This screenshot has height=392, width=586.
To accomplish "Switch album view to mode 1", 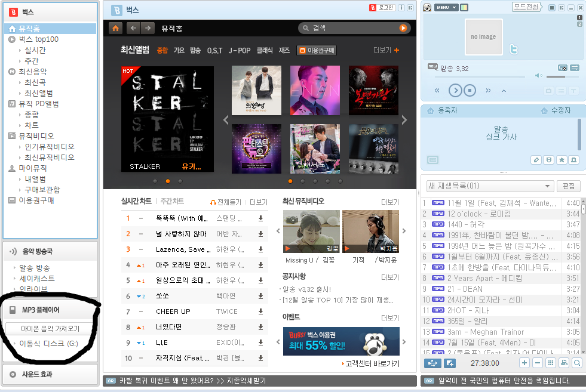I will (579, 17).
